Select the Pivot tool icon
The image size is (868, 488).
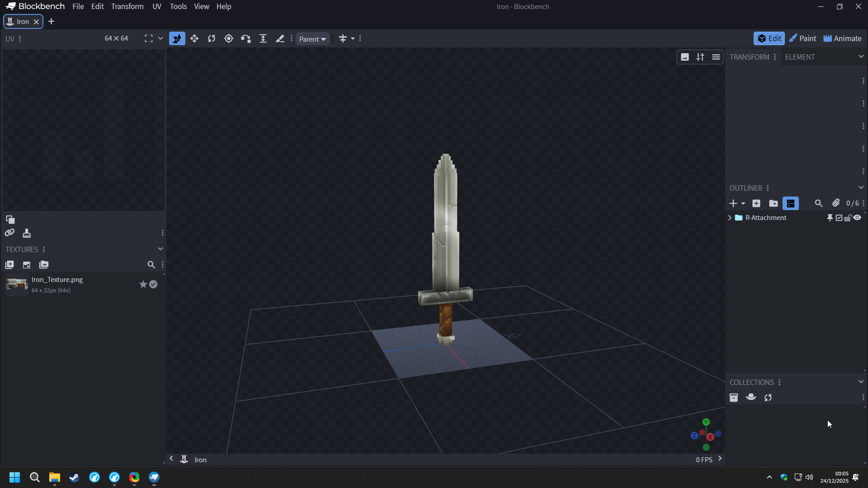tap(229, 38)
